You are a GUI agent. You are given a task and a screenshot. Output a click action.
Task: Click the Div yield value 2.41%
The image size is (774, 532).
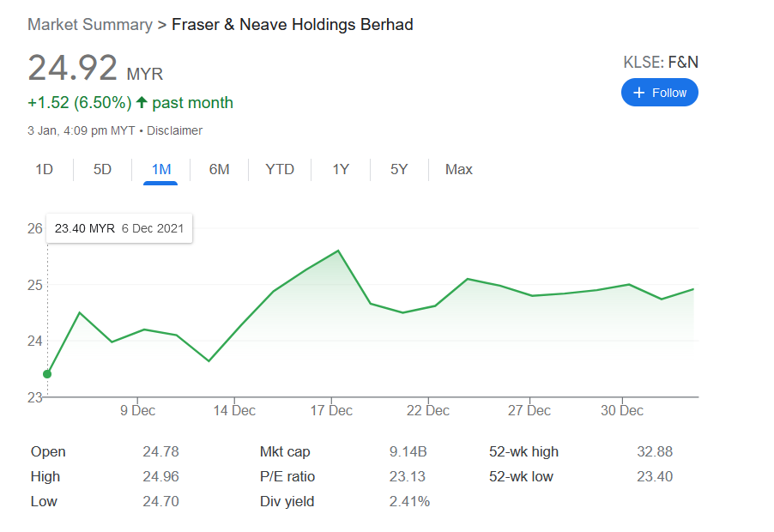tap(409, 501)
